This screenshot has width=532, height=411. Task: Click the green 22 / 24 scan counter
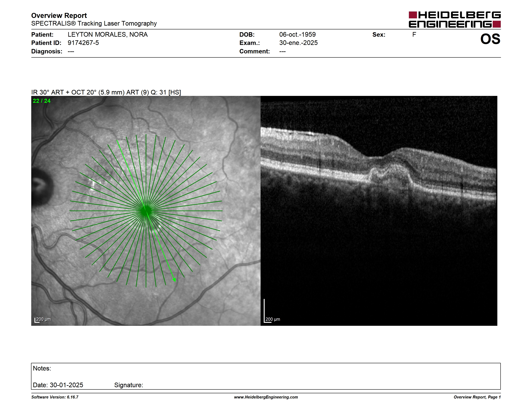42,101
